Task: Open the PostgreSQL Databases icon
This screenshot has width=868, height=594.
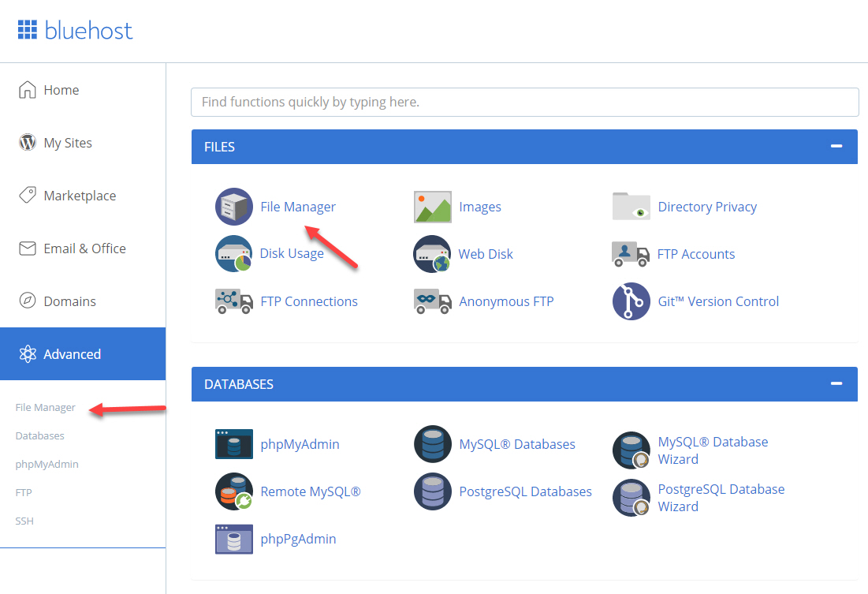Action: click(433, 491)
